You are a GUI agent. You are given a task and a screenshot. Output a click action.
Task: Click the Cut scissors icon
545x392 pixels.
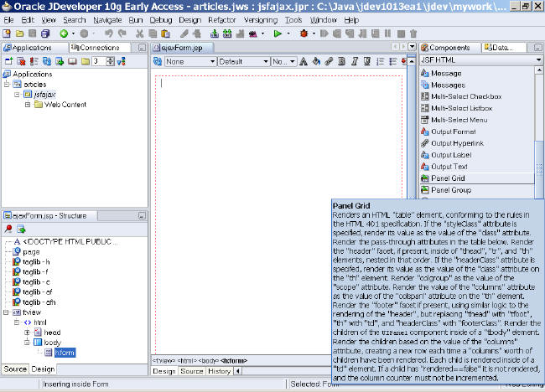140,34
